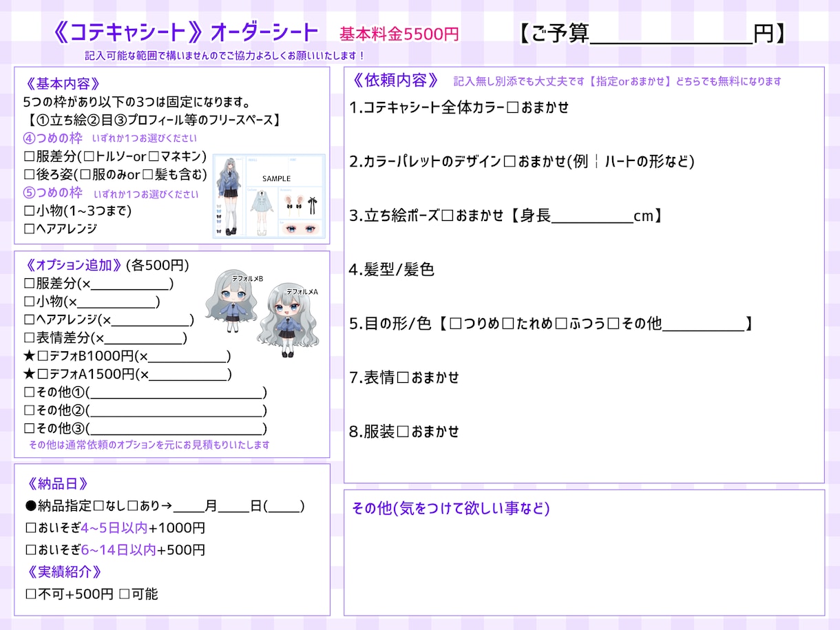This screenshot has height=630, width=840.
Task: Click the 《納品日》 heading
Action: click(58, 484)
